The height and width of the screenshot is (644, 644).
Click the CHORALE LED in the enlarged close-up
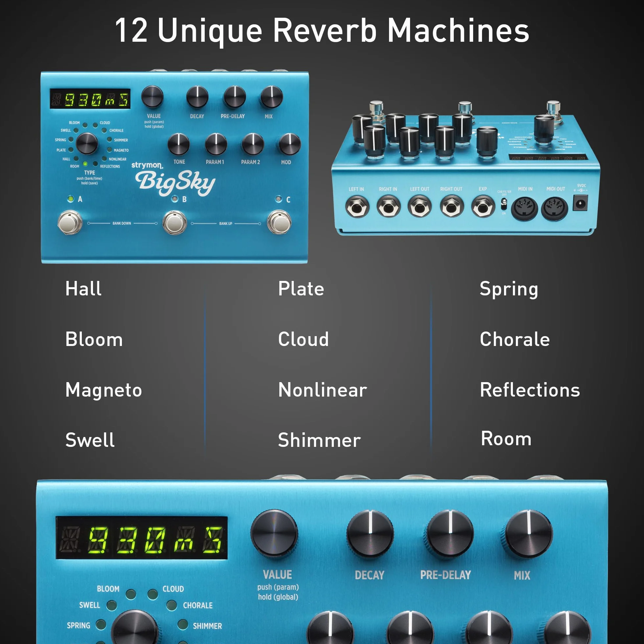pyautogui.click(x=172, y=605)
